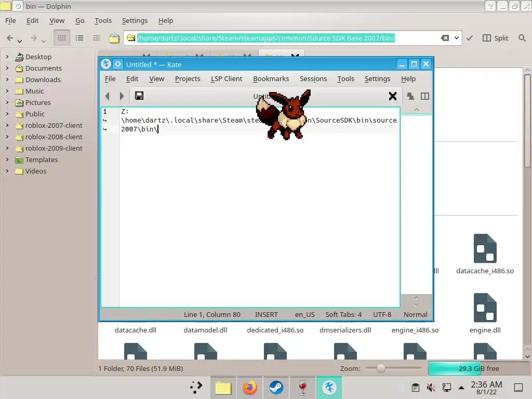Toggle INSERT mode in Kate status bar
The height and width of the screenshot is (399, 532).
(x=267, y=314)
